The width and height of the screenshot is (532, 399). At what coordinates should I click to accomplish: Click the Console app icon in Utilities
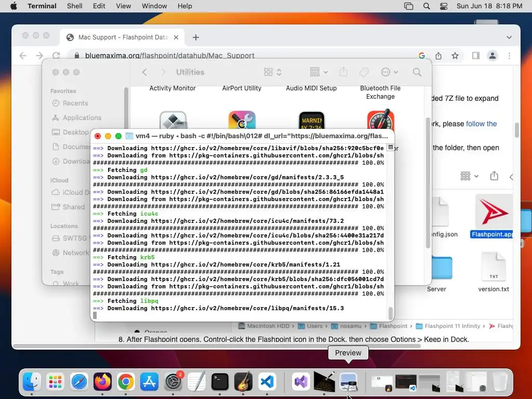pyautogui.click(x=312, y=121)
